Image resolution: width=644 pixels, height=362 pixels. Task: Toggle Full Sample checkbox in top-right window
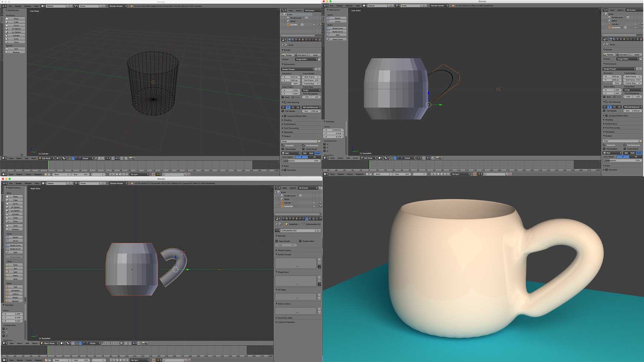coord(605,111)
